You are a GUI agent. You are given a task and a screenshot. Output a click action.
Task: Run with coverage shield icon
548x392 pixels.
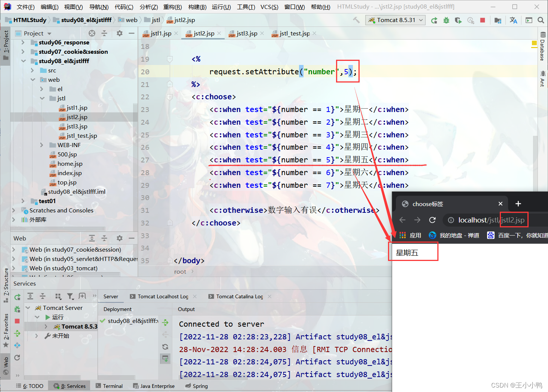point(458,20)
